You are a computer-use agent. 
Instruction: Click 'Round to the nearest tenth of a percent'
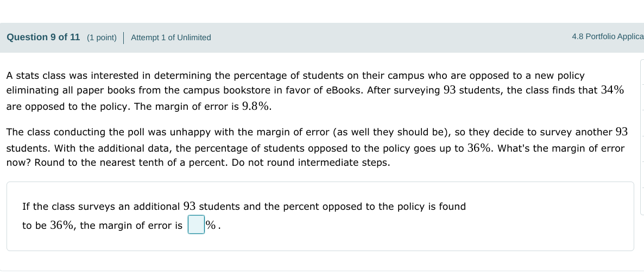[130, 163]
